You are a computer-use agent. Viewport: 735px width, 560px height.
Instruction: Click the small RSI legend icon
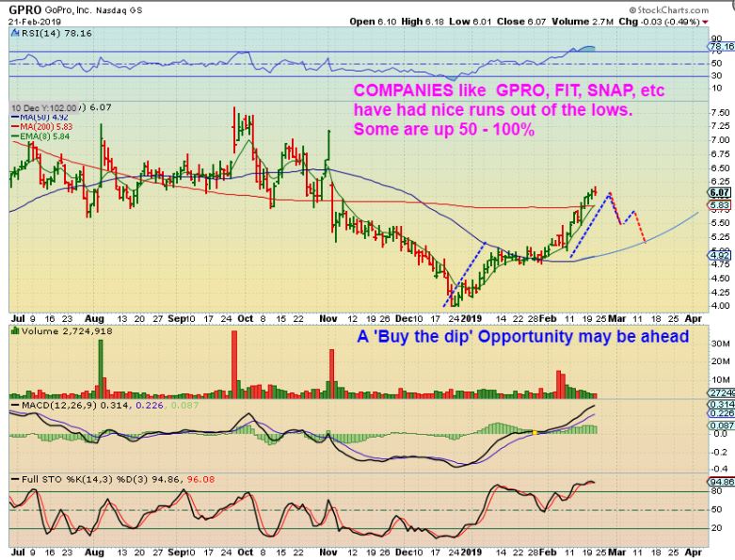14,33
